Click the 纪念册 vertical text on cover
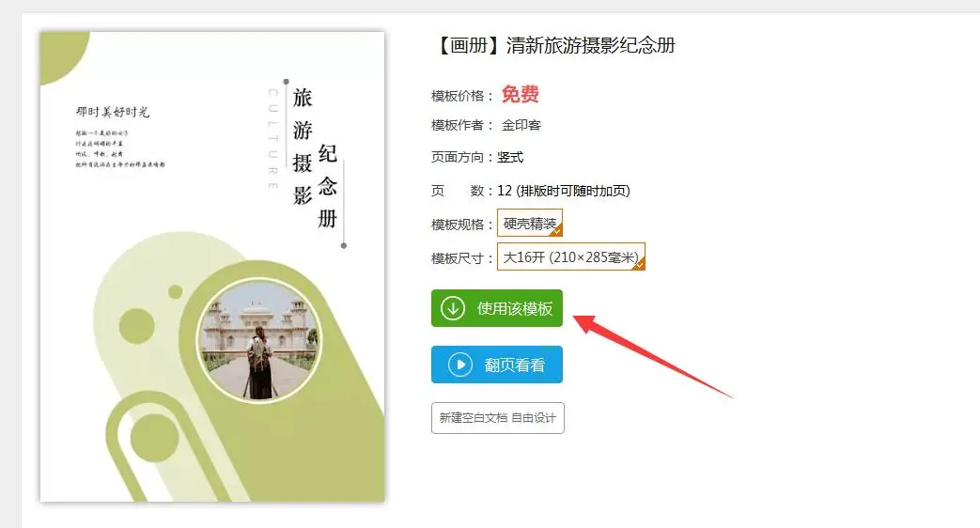This screenshot has height=528, width=980. [x=328, y=186]
